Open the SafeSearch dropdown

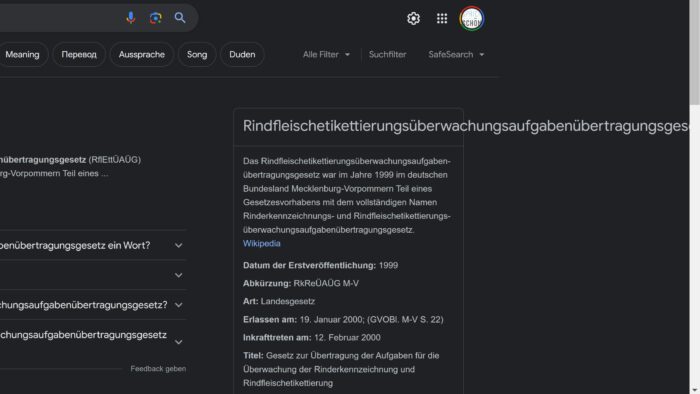point(456,54)
